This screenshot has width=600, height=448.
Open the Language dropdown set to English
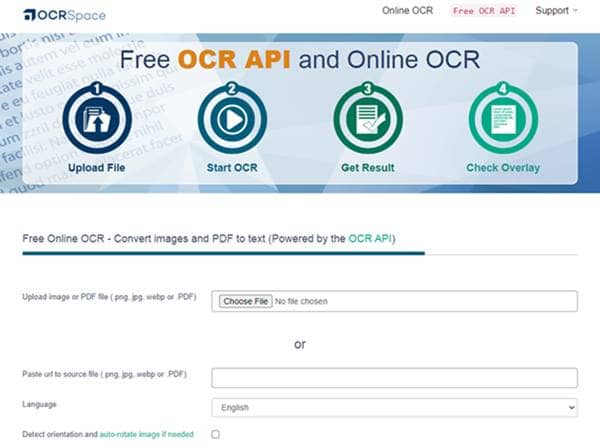click(x=395, y=407)
